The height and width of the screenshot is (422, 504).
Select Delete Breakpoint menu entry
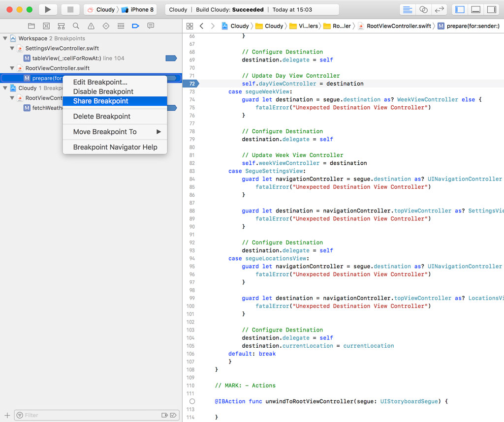102,117
